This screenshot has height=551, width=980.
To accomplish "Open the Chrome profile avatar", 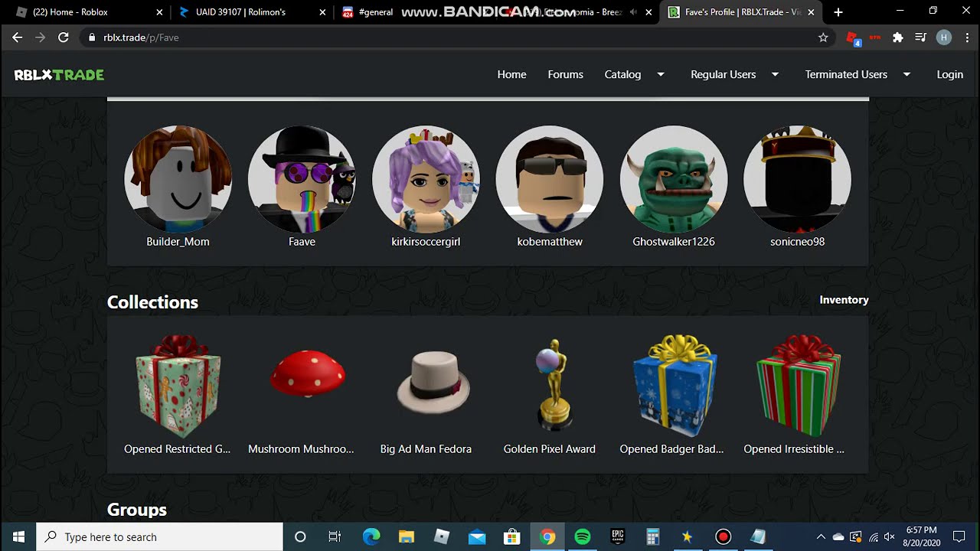I will (944, 37).
